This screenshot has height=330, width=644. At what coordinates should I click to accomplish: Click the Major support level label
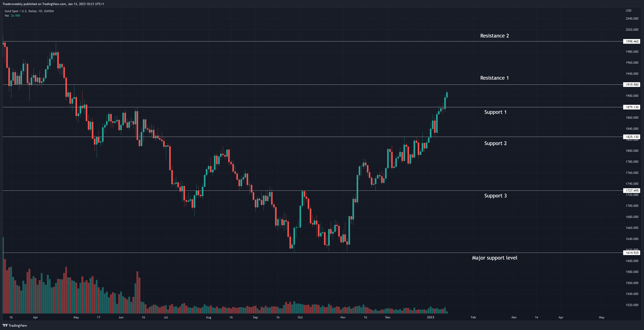pos(495,258)
